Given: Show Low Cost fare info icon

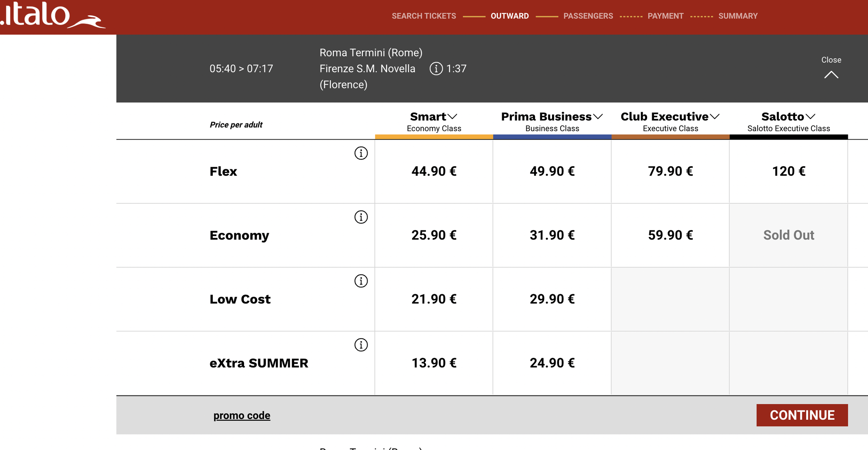Looking at the screenshot, I should tap(361, 281).
